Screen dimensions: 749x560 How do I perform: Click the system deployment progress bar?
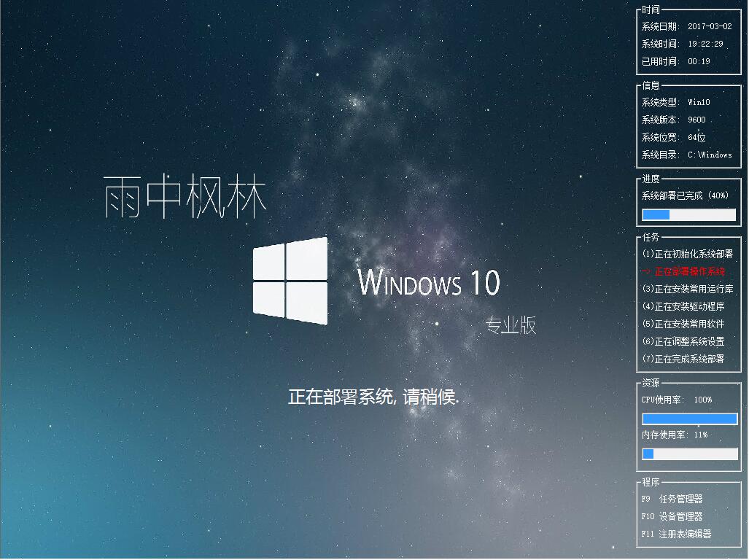[688, 215]
